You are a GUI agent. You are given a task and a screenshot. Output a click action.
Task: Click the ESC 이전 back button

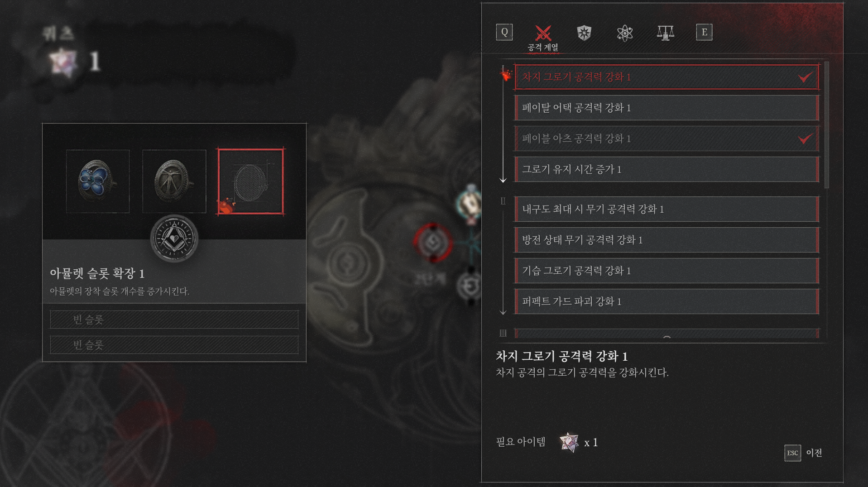[803, 453]
